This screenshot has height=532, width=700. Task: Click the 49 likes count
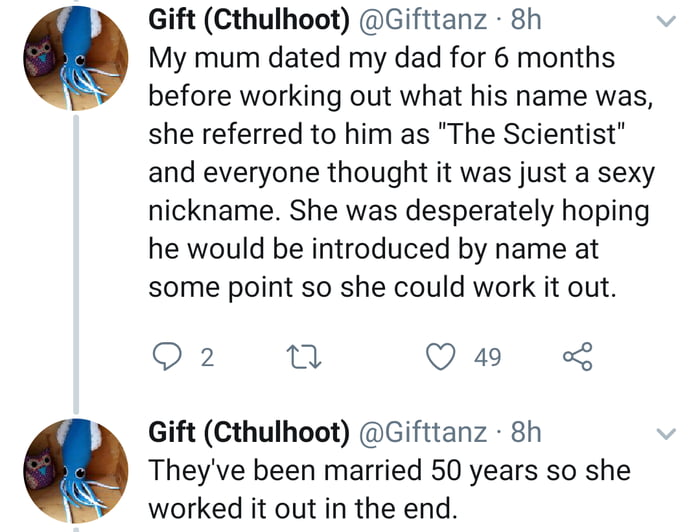487,358
